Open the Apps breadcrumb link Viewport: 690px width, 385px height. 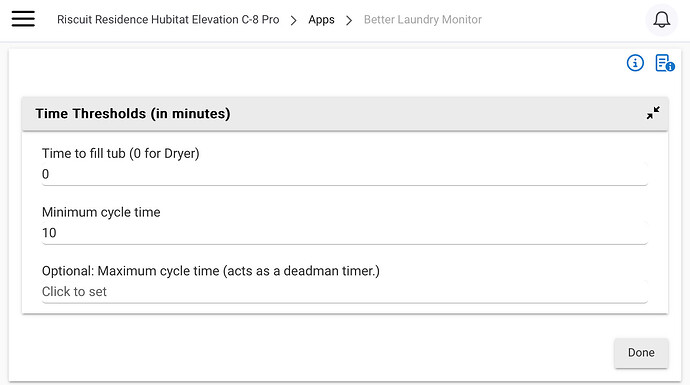321,20
